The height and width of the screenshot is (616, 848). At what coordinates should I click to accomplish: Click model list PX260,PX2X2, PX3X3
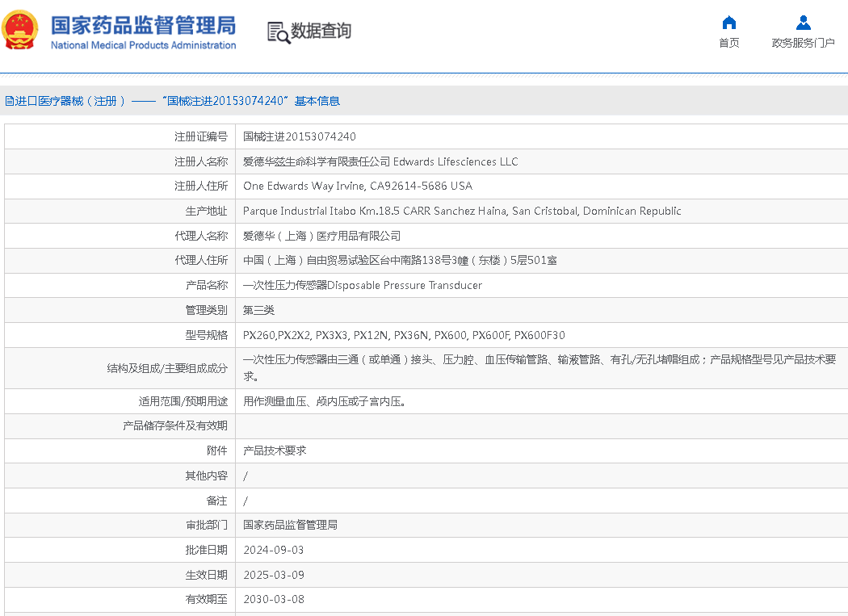point(404,335)
